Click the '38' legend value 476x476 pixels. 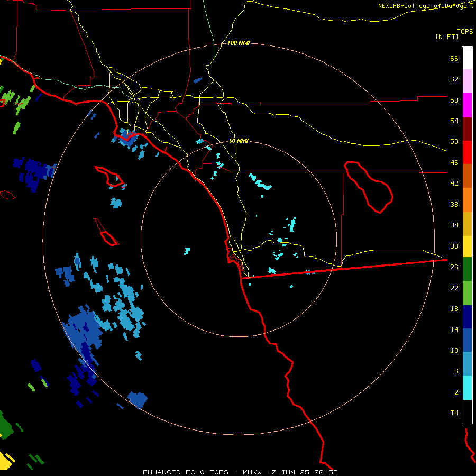tap(454, 204)
